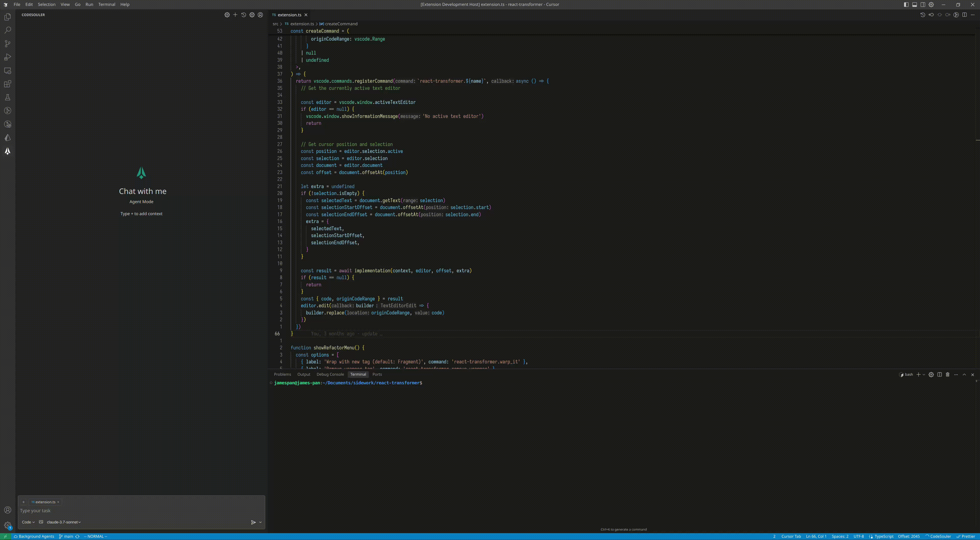This screenshot has width=980, height=540.
Task: Start new CodeSouler chat with plus icon
Action: pyautogui.click(x=235, y=15)
